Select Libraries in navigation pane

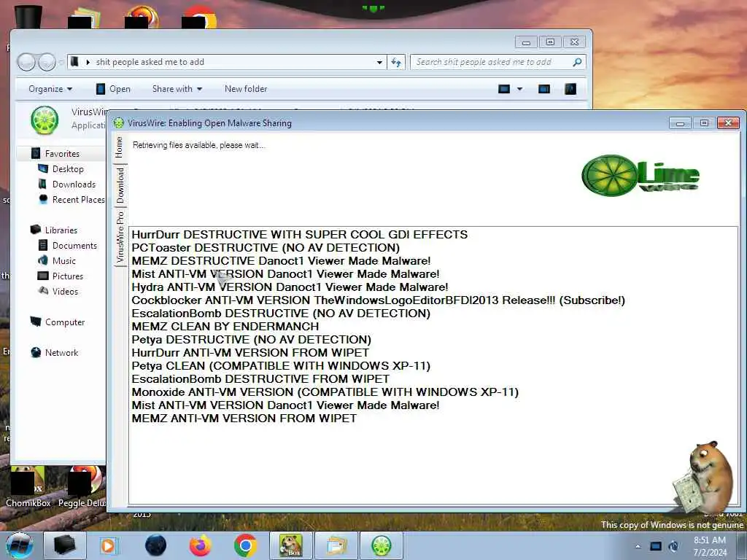click(x=54, y=230)
